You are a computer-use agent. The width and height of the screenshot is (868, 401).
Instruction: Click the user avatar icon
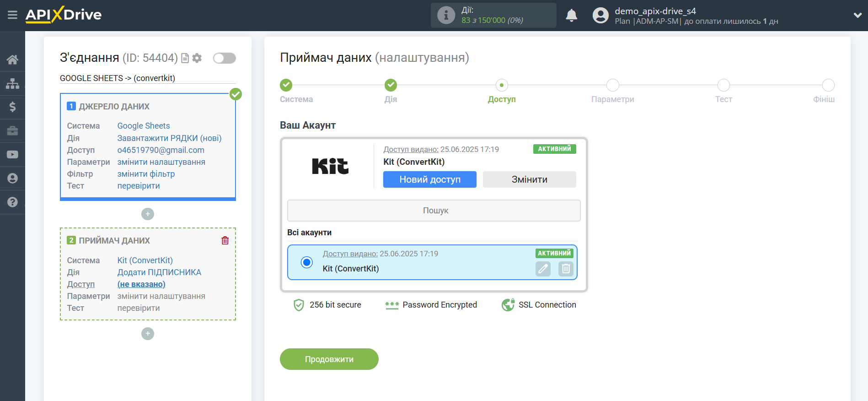tap(600, 15)
